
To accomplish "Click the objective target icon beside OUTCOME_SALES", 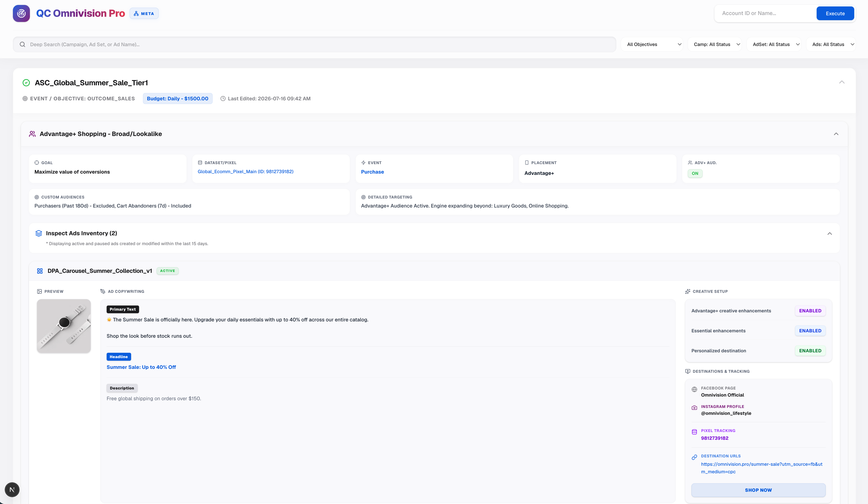I will (x=25, y=98).
